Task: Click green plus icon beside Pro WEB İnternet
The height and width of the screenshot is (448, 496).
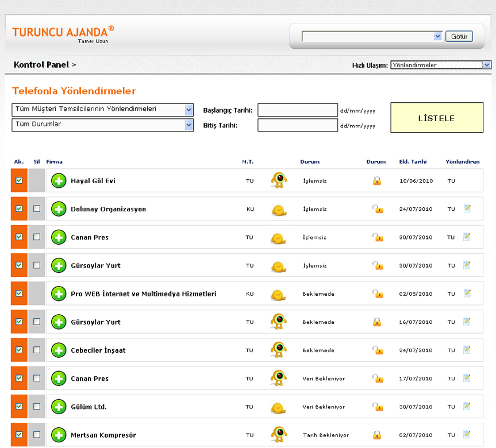Action: coord(59,293)
